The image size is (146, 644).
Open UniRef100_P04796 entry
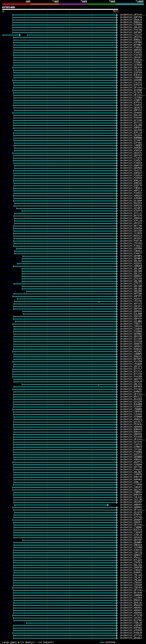[131, 30]
